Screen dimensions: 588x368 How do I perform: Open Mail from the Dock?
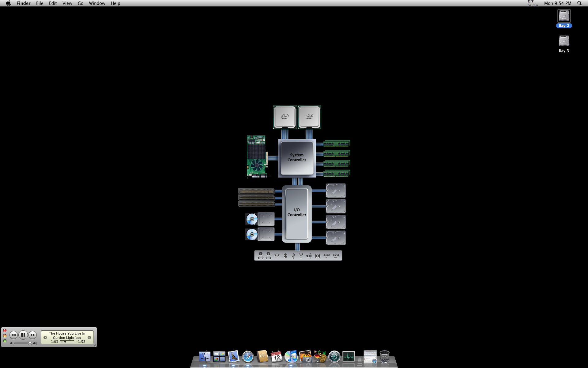pos(233,357)
